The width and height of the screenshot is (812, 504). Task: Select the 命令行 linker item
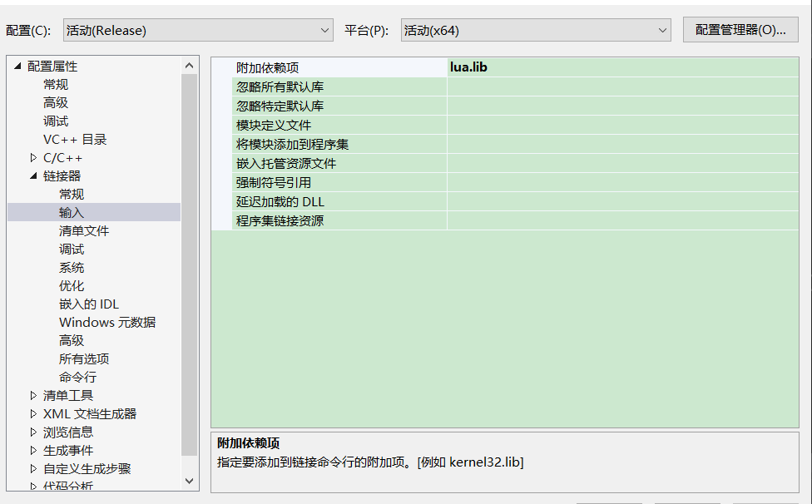pyautogui.click(x=77, y=378)
